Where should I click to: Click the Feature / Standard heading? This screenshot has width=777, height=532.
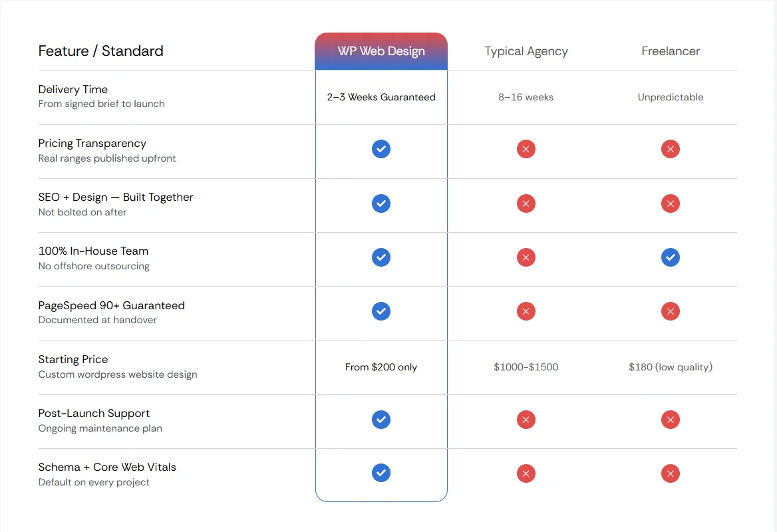pos(100,51)
